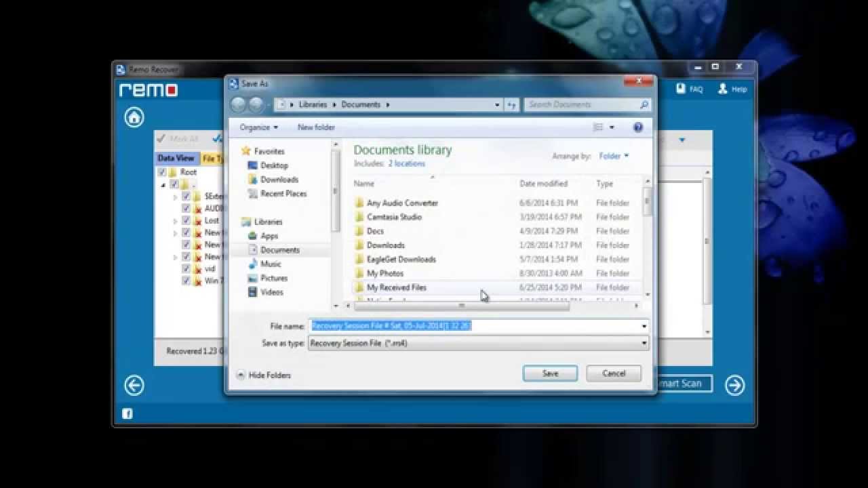Open Help in Remo Recover
The width and height of the screenshot is (868, 488).
coord(732,89)
